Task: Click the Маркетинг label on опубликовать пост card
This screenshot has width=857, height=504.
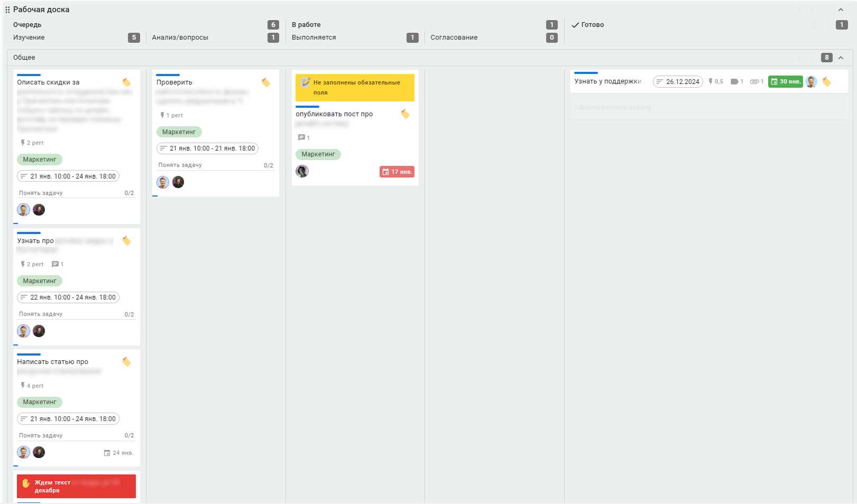Action: [x=318, y=154]
